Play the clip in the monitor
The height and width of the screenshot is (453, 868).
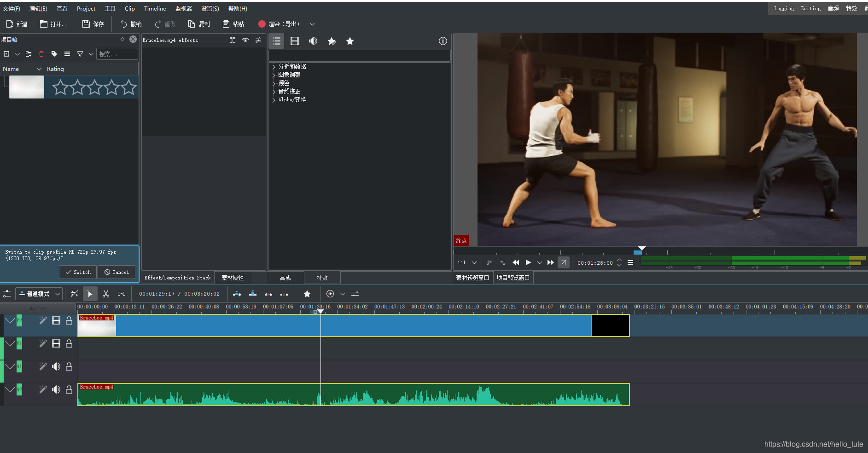(528, 262)
